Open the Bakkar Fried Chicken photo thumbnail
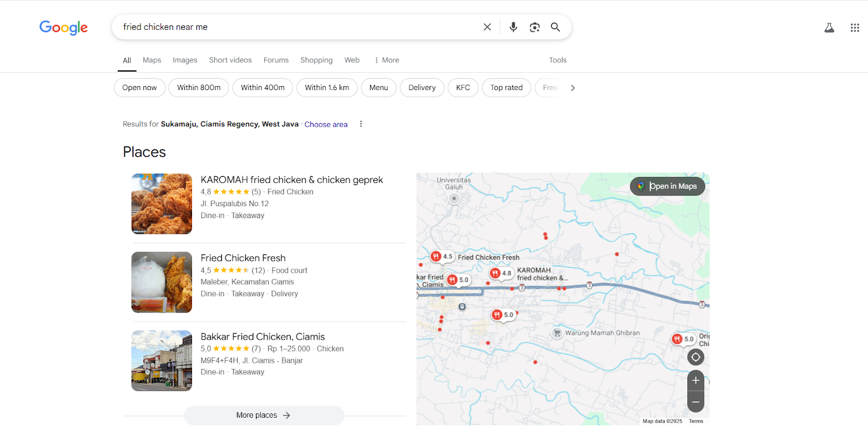The height and width of the screenshot is (440, 868). [162, 361]
